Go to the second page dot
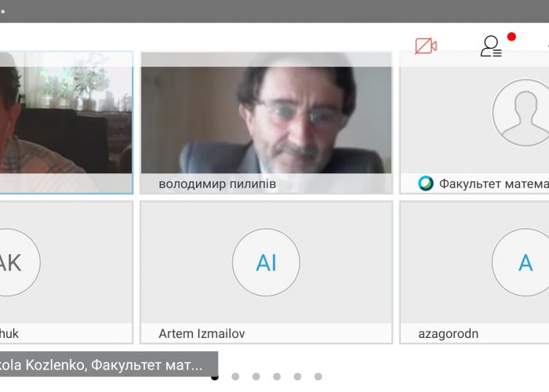Viewport: 549px width, 392px height. pyautogui.click(x=235, y=376)
